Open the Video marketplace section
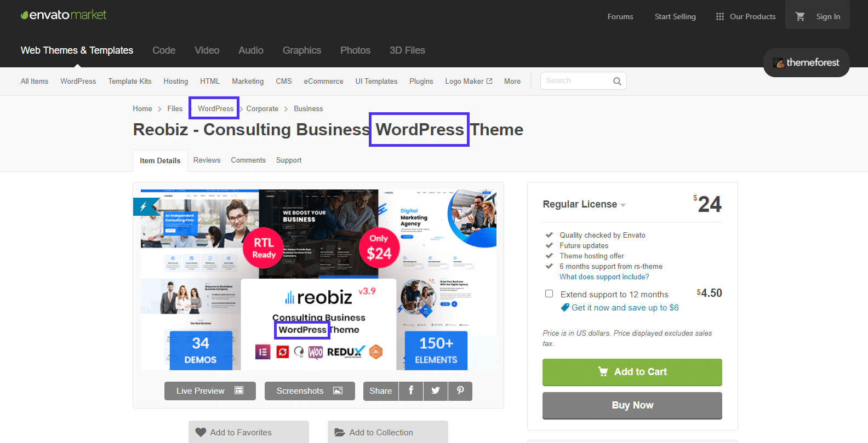 coord(207,50)
